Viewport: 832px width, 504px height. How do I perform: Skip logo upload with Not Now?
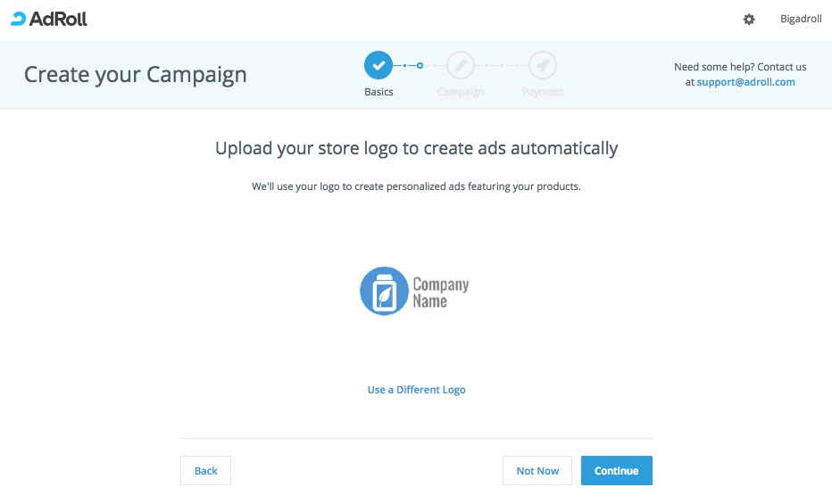[x=537, y=471]
